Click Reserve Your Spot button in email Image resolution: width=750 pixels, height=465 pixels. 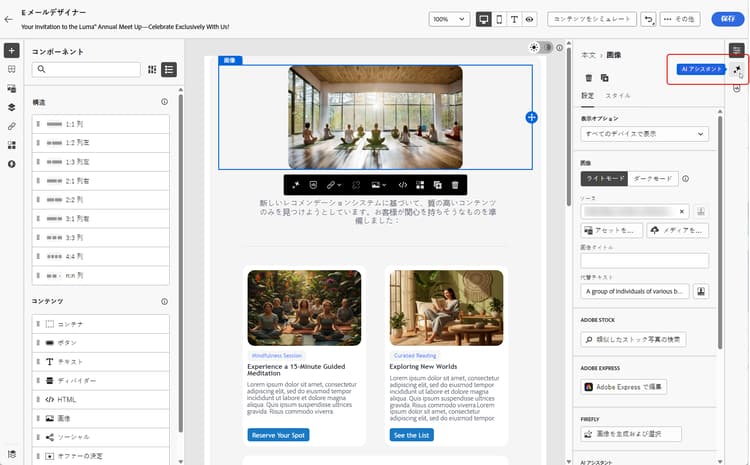pyautogui.click(x=278, y=435)
